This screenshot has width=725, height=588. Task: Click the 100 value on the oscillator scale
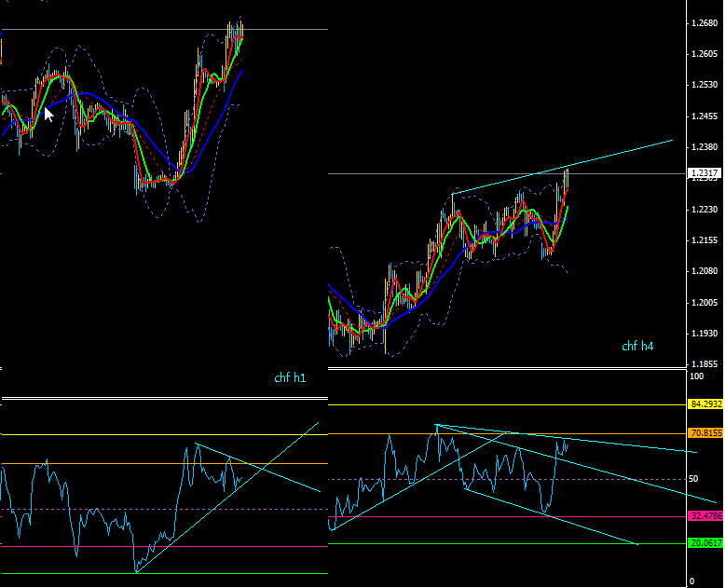click(x=697, y=376)
